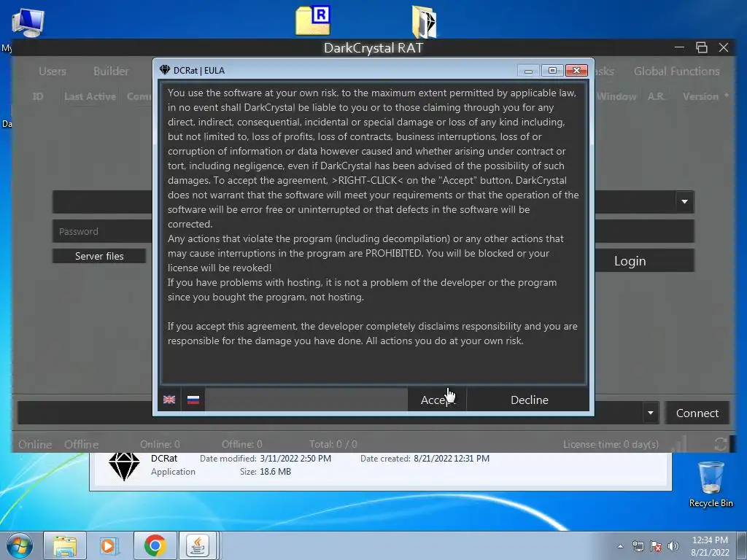Close the DarkCrystal RAT main window
This screenshot has height=560, width=747.
[724, 47]
